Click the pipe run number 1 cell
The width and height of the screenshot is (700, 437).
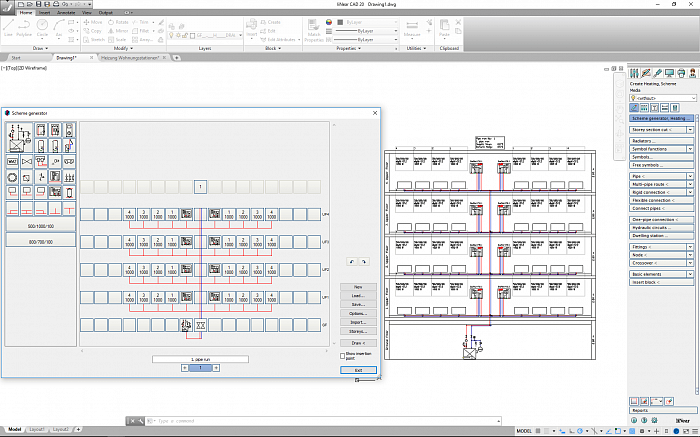[x=200, y=187]
